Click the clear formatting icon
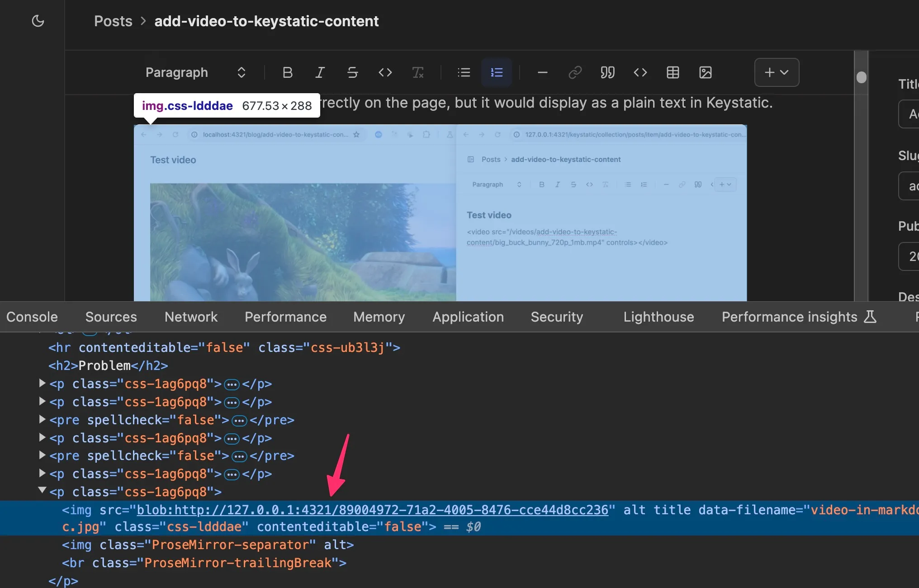Image resolution: width=919 pixels, height=588 pixels. tap(417, 72)
